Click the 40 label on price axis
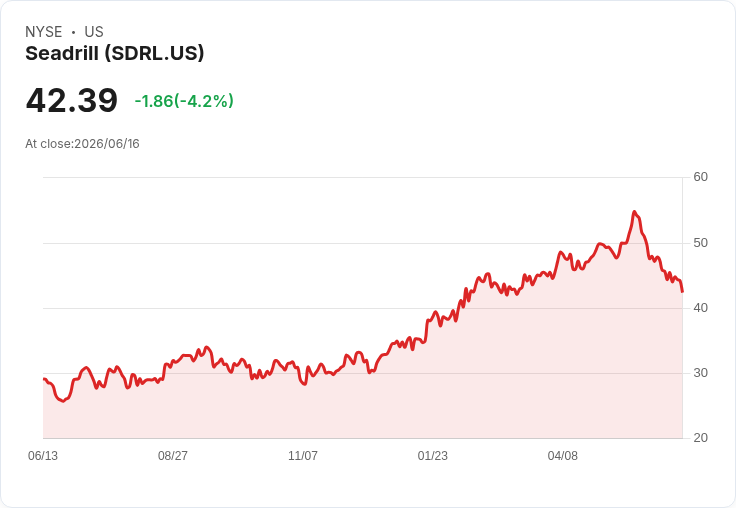The height and width of the screenshot is (508, 736). 700,308
